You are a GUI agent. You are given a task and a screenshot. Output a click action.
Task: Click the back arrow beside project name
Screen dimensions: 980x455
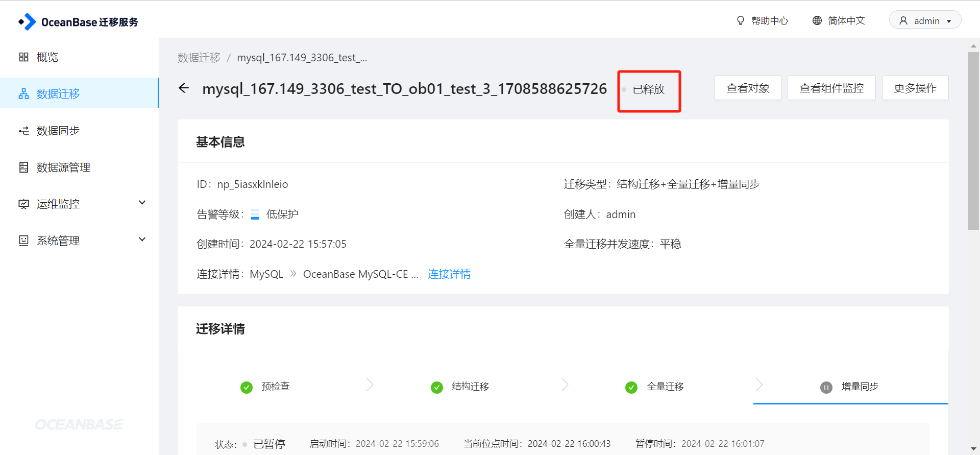tap(184, 88)
